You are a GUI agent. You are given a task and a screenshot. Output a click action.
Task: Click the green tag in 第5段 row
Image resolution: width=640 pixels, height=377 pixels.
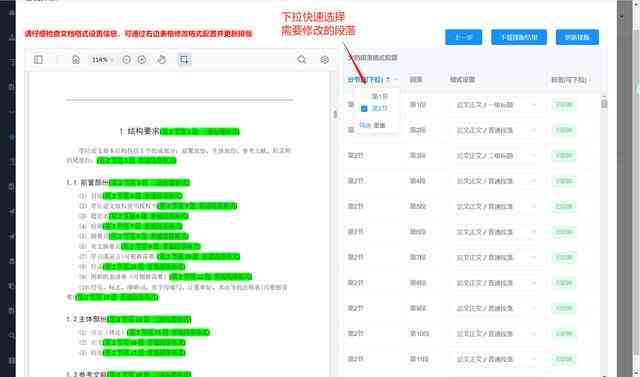(564, 206)
